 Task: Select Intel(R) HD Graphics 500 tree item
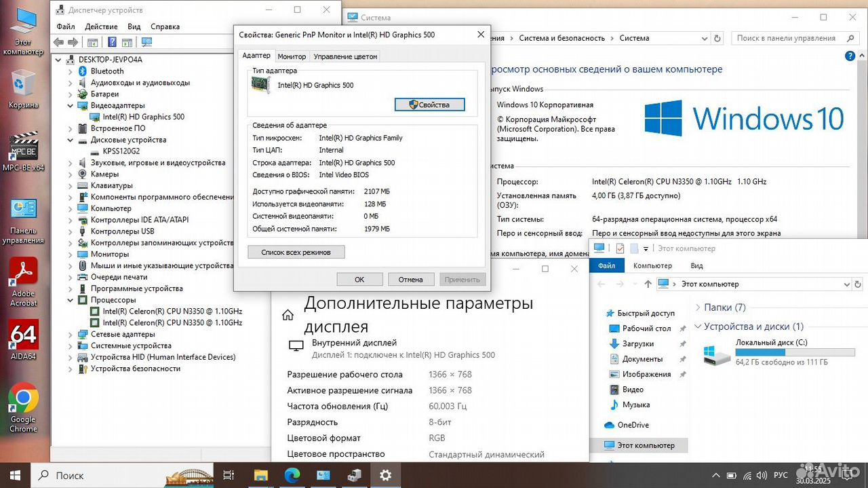pos(143,117)
